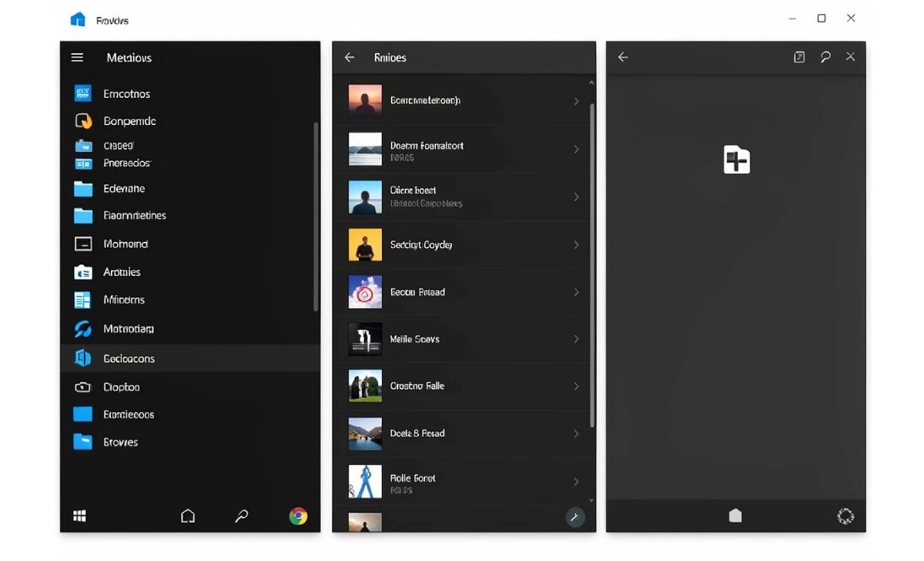
Task: Click the search icon in left panel footer
Action: (242, 516)
